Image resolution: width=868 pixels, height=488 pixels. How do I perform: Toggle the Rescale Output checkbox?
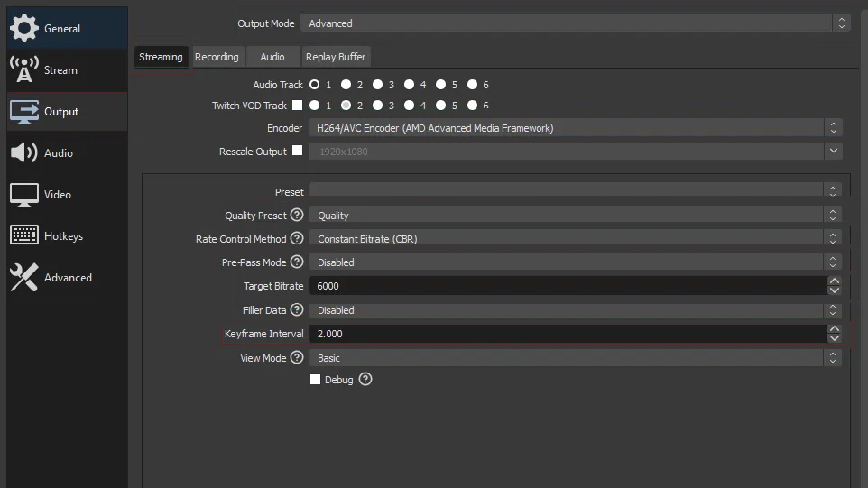click(297, 150)
